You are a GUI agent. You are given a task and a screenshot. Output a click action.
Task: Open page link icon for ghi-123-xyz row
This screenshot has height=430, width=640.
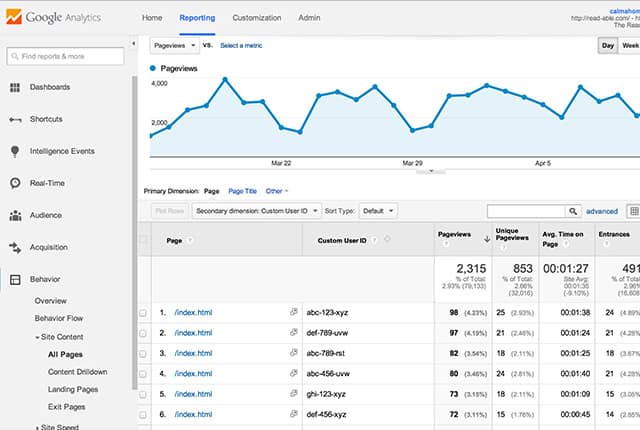pos(293,394)
